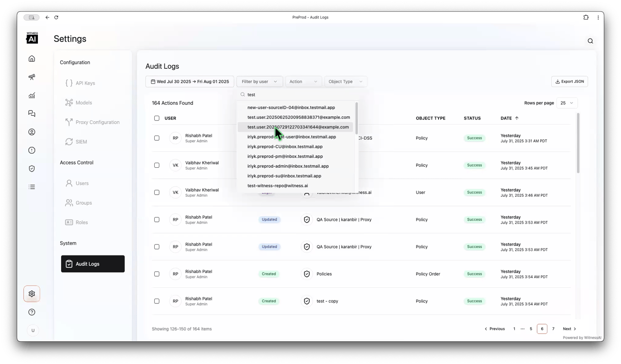Click the Export JSON button

(x=569, y=82)
